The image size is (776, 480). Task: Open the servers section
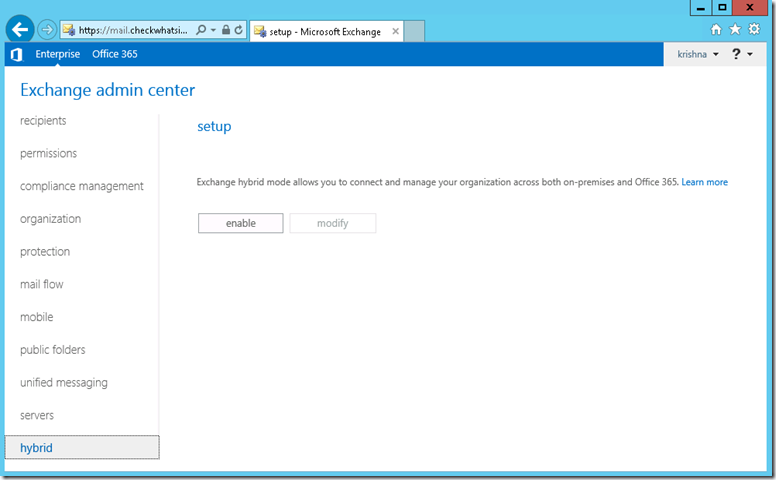[37, 415]
